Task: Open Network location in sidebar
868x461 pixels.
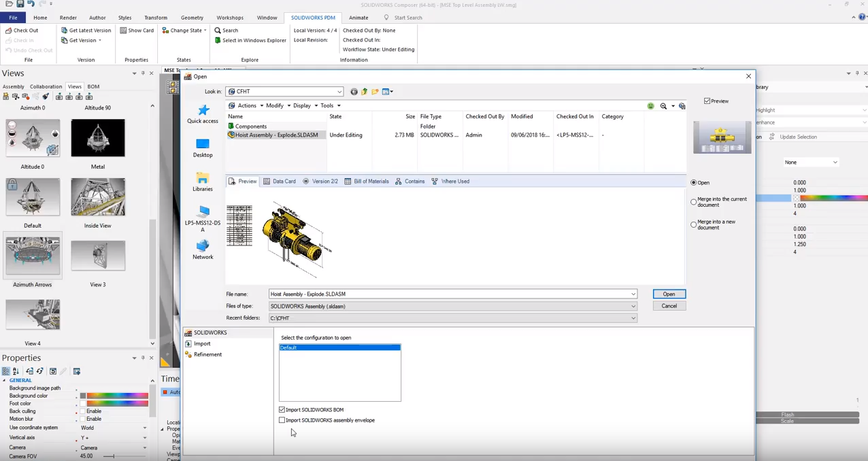Action: (203, 250)
